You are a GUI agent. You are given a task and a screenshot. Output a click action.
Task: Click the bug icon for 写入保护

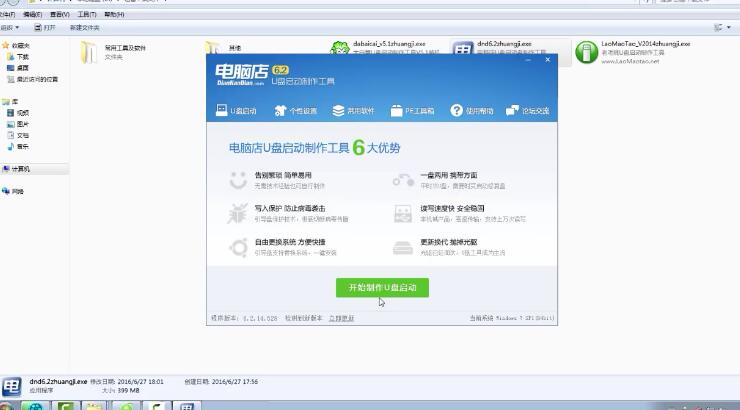tap(237, 214)
